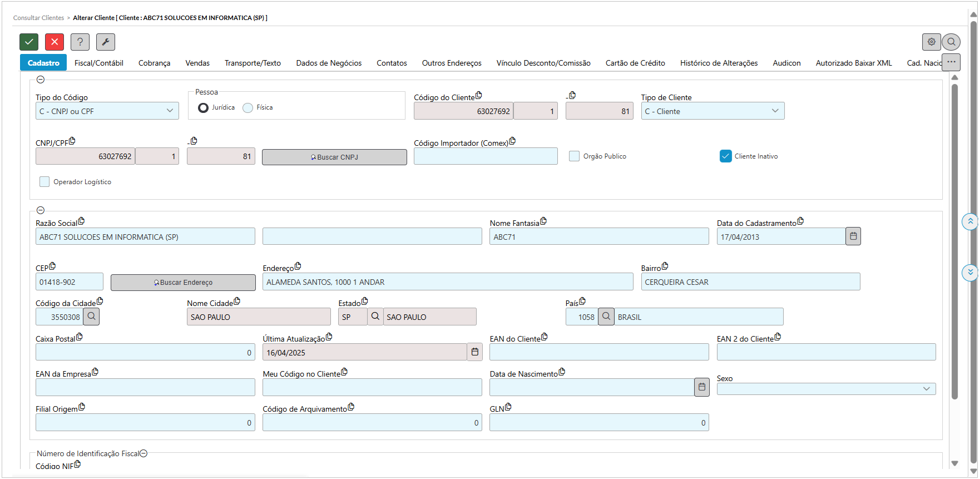Open the Tipo do Código dropdown
The height and width of the screenshot is (479, 980).
coord(107,111)
